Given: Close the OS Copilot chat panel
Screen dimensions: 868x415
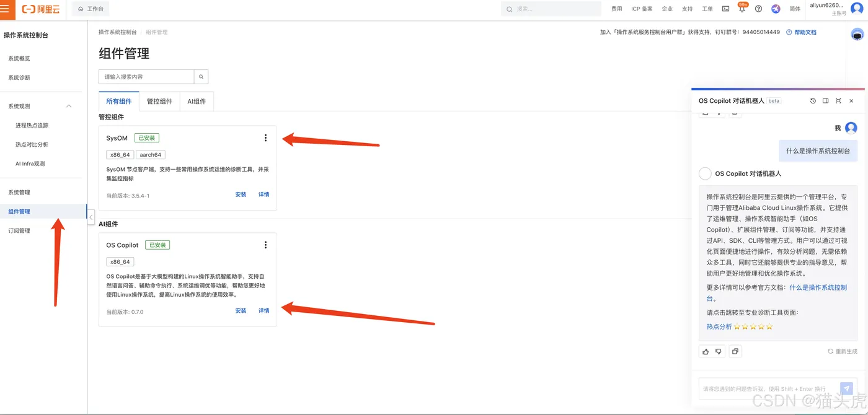Looking at the screenshot, I should (x=851, y=101).
